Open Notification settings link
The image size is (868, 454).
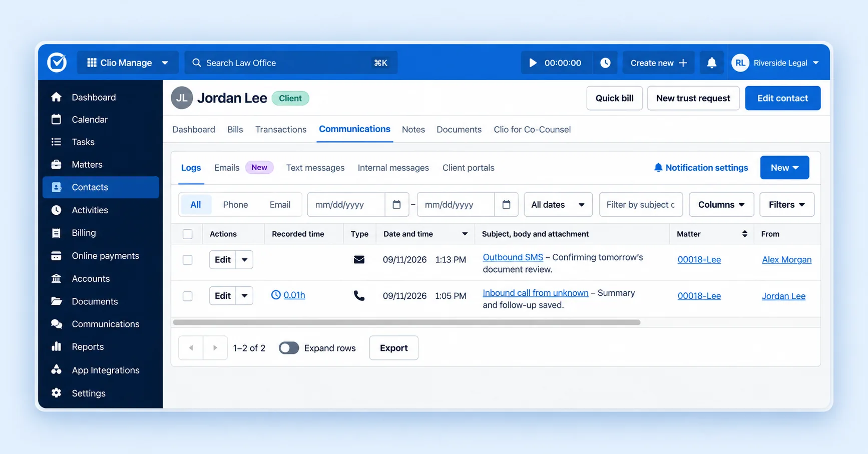[701, 168]
